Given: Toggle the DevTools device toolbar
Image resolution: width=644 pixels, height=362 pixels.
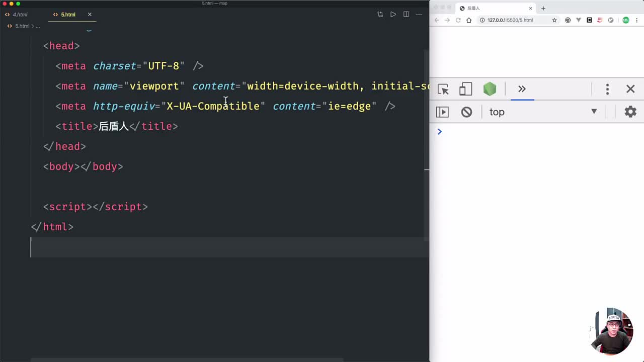Looking at the screenshot, I should (x=466, y=89).
